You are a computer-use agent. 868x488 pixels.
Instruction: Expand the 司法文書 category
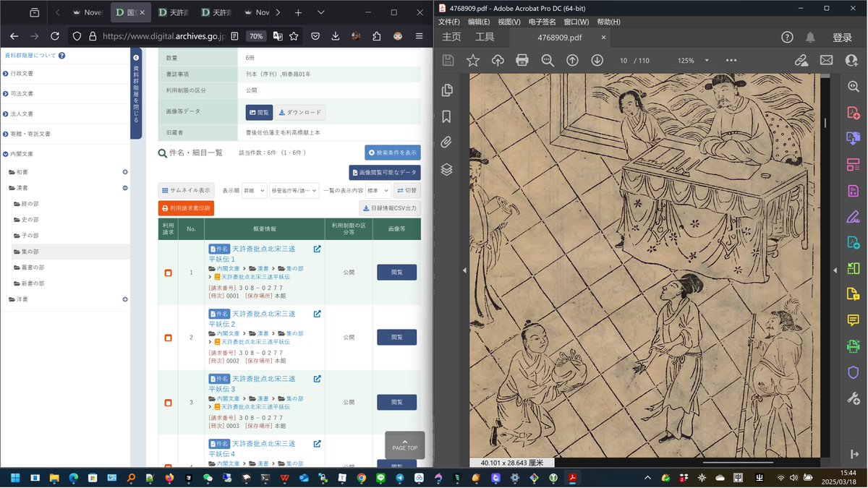point(5,94)
